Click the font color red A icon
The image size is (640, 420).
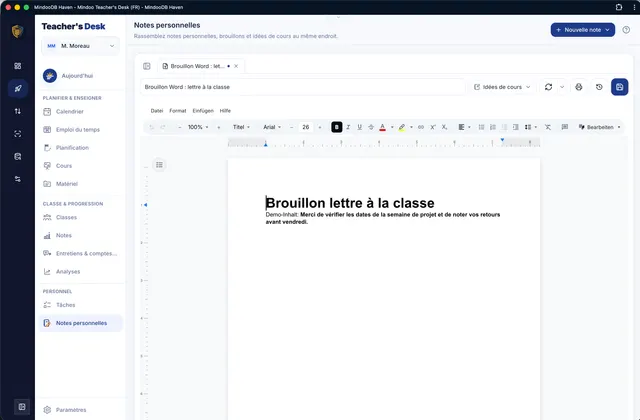[382, 127]
